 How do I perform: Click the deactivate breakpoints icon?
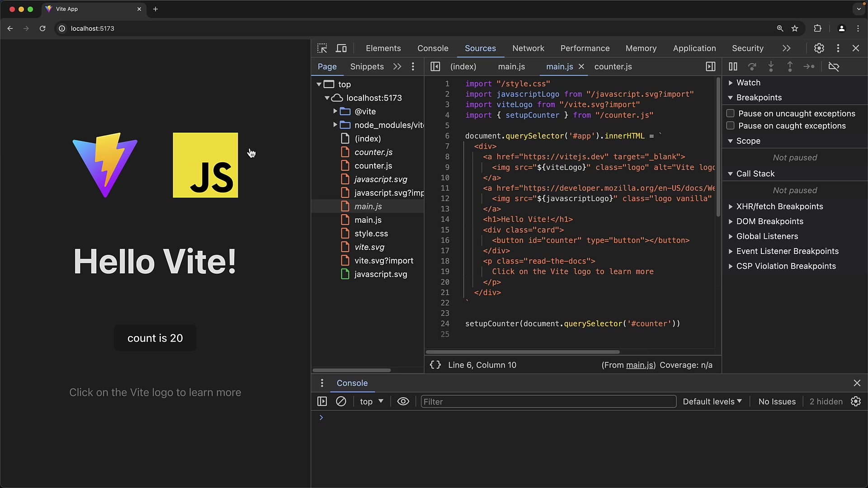834,66
